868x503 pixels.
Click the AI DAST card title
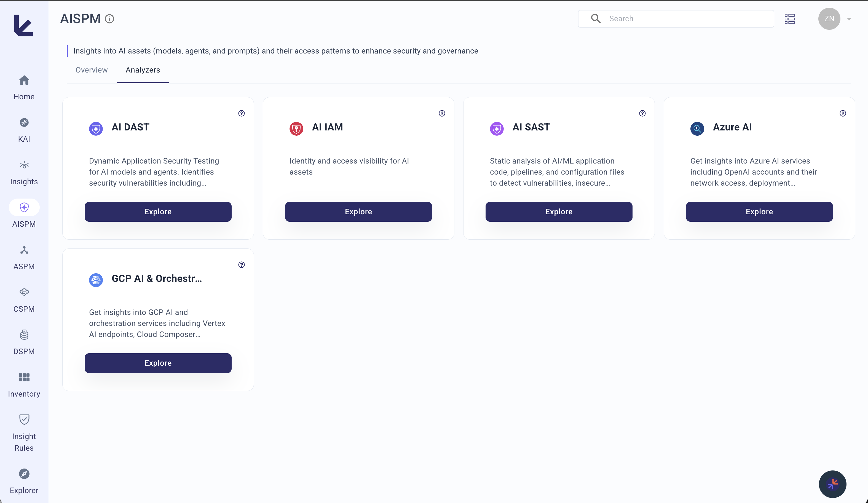pos(130,127)
